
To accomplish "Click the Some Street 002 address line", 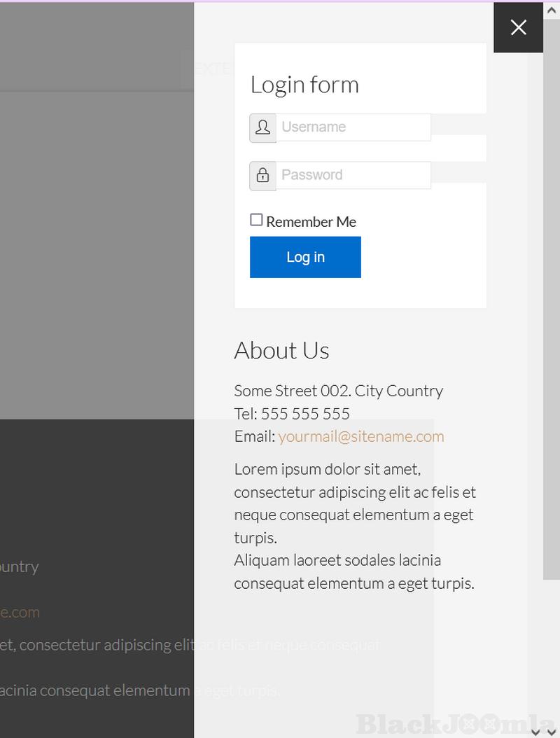I will coord(338,391).
